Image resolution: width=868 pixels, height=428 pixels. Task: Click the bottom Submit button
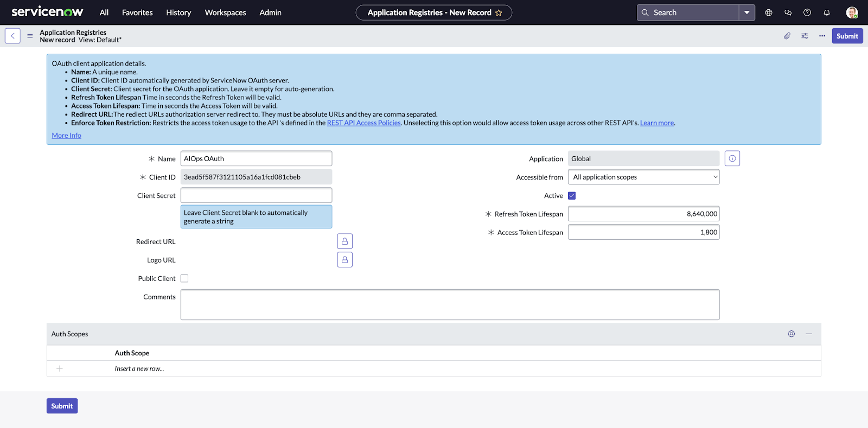pyautogui.click(x=62, y=406)
